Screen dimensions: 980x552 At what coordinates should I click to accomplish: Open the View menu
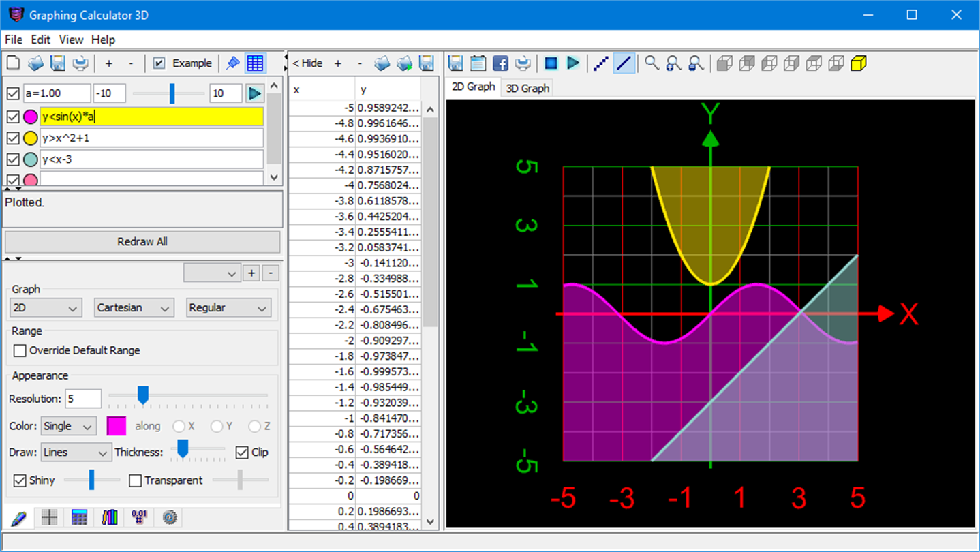click(x=71, y=40)
